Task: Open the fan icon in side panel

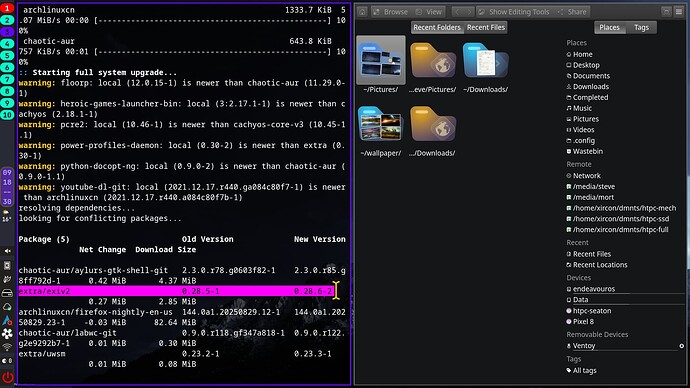Action: [7, 333]
